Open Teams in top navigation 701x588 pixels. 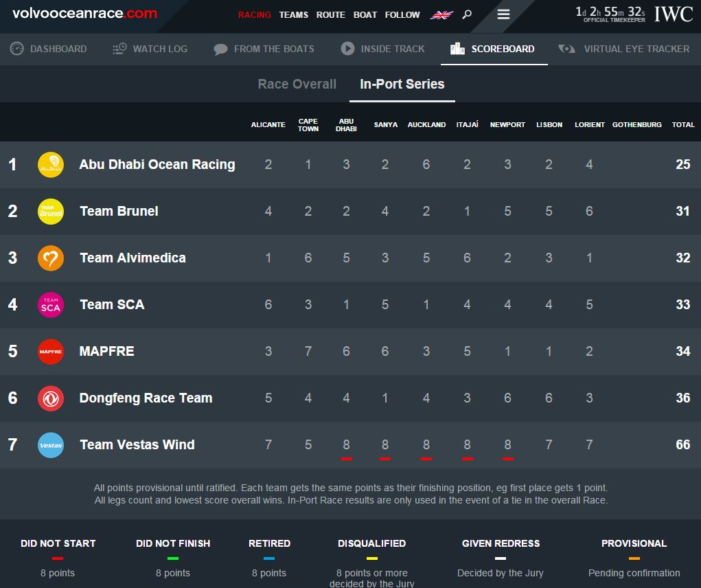coord(293,15)
